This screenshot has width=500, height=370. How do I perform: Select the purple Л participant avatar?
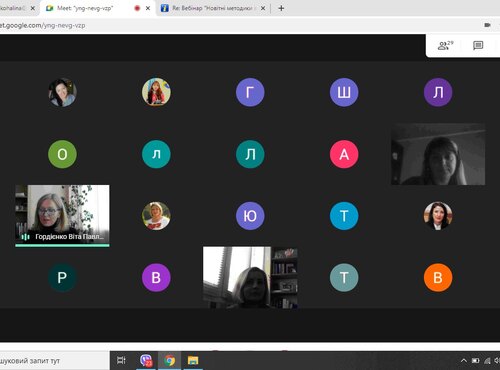point(438,92)
